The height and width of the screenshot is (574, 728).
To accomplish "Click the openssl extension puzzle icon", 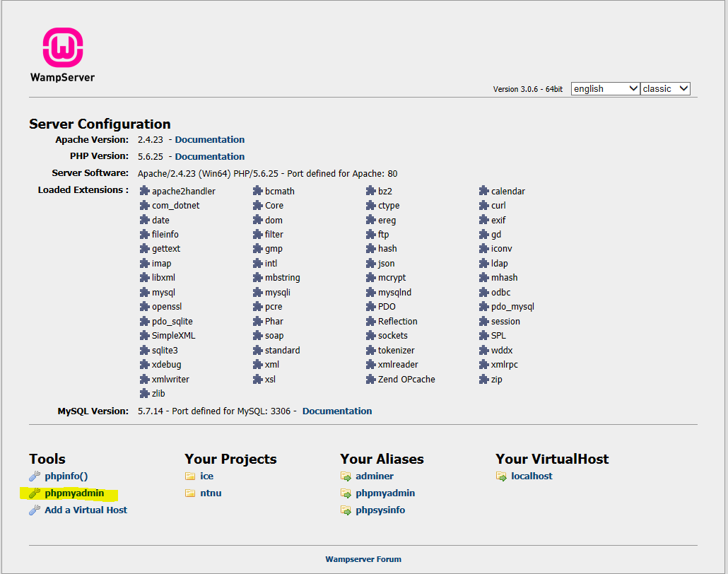I will 144,307.
